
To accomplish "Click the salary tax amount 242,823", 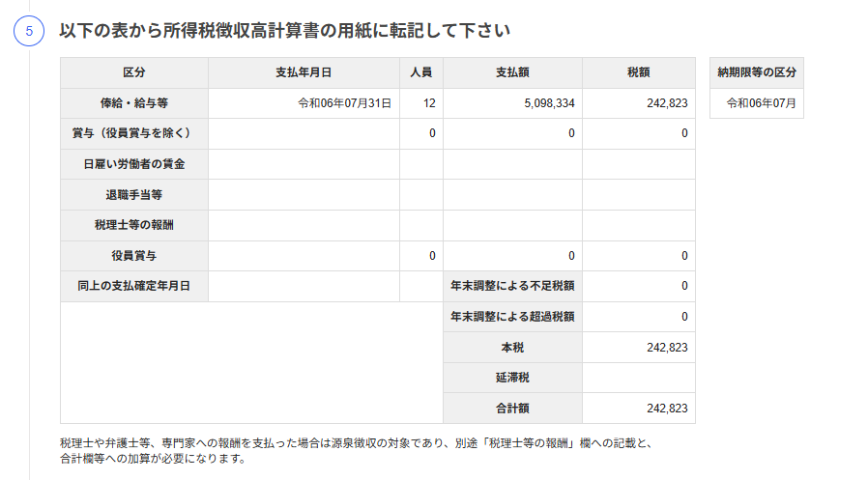I will click(x=667, y=103).
